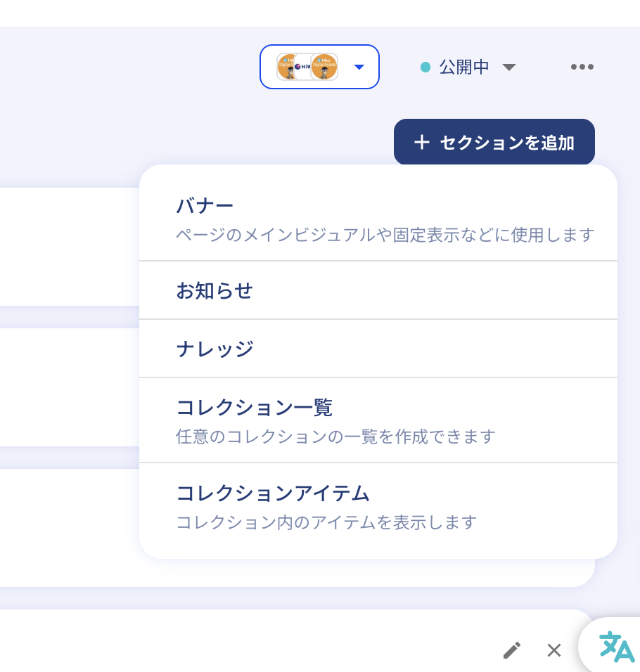Click the rightmost orange avatar thumbnail
640x672 pixels.
(x=324, y=67)
